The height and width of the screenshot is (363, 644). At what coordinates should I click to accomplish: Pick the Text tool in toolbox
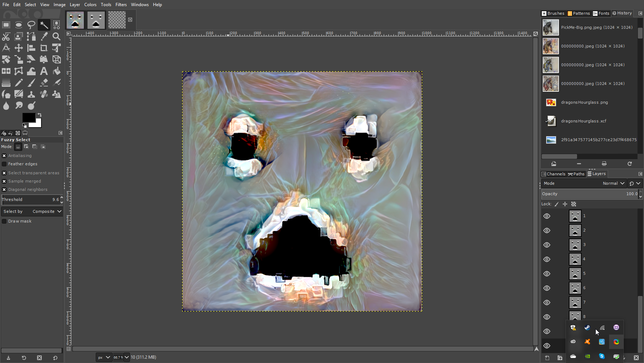tap(44, 71)
